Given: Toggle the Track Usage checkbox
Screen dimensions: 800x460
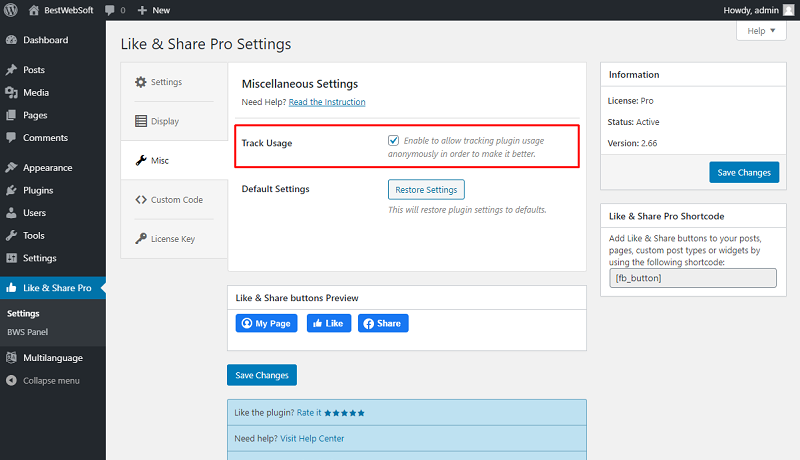Looking at the screenshot, I should [x=393, y=140].
